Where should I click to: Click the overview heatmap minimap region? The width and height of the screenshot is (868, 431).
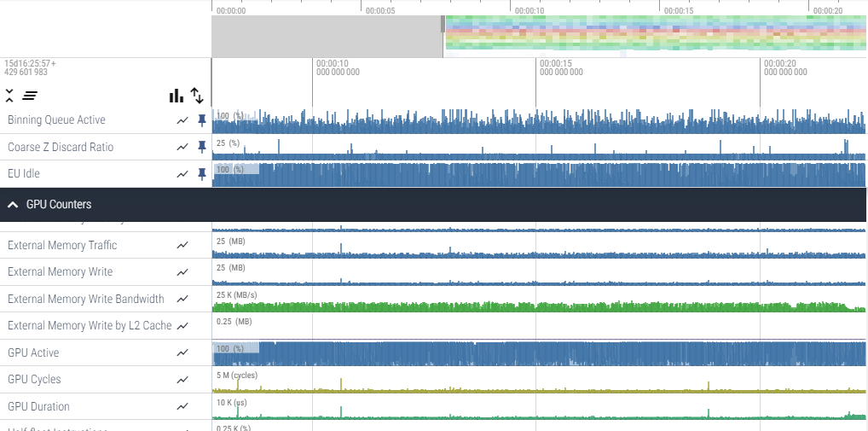(x=656, y=33)
